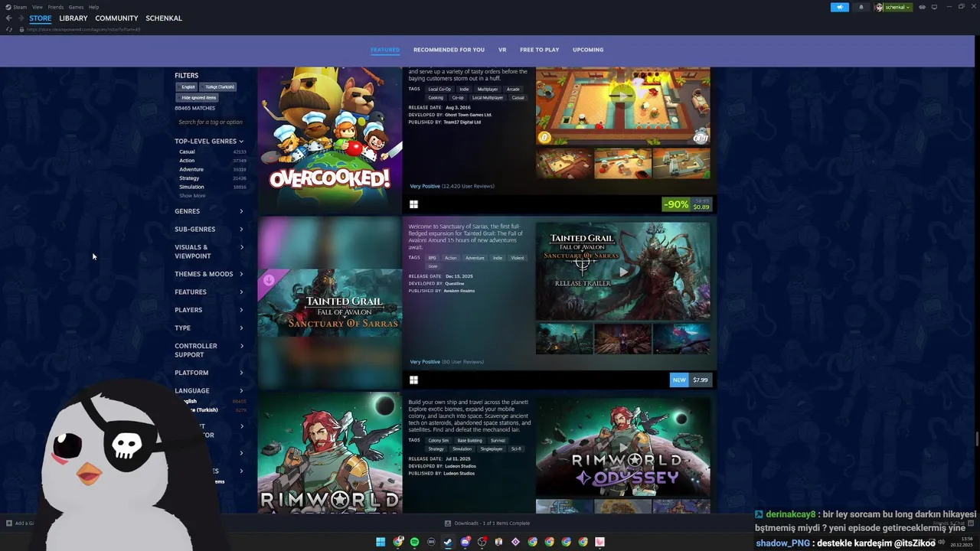This screenshot has width=980, height=551.
Task: Remove the English filter chip
Action: [188, 87]
